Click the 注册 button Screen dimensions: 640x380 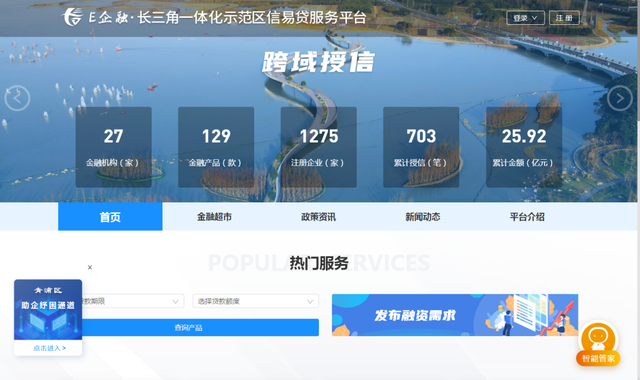click(x=564, y=18)
